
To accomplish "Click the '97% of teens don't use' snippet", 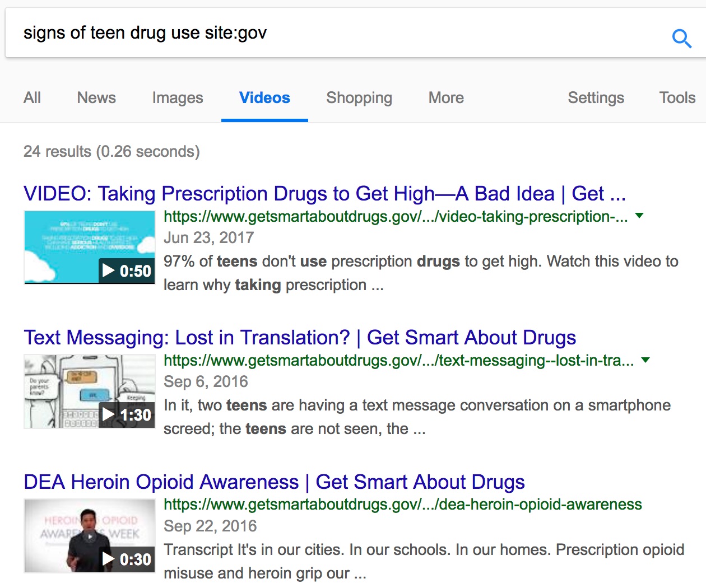I will click(x=421, y=273).
